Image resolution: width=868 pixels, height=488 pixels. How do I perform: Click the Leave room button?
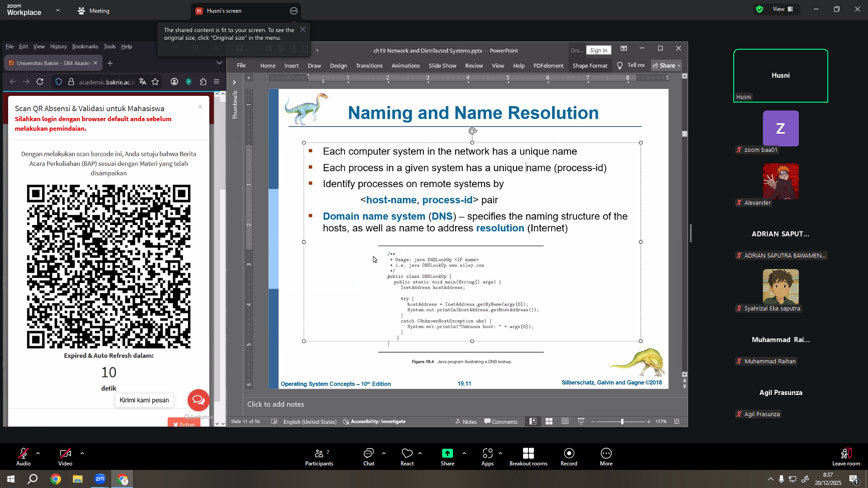click(x=846, y=457)
